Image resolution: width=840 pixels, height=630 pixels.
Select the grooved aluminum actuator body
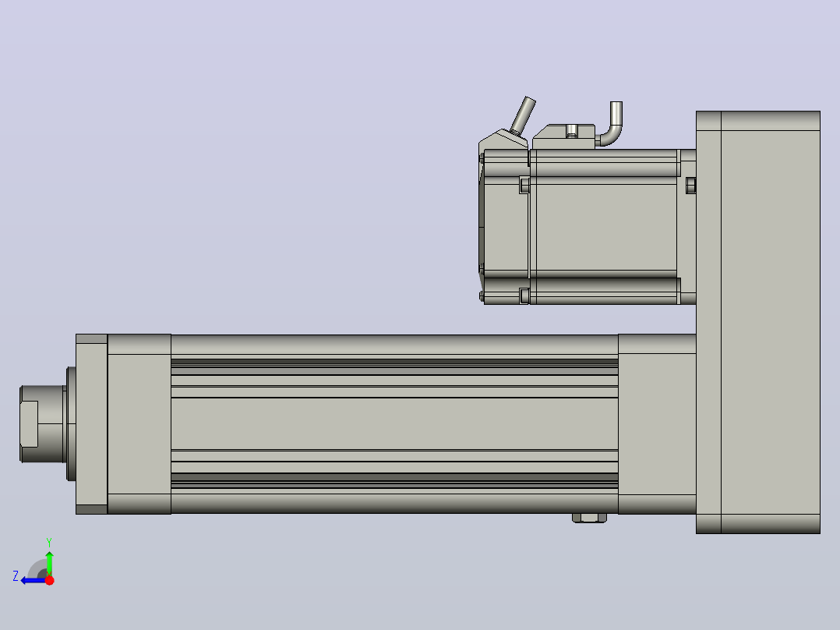click(x=394, y=424)
